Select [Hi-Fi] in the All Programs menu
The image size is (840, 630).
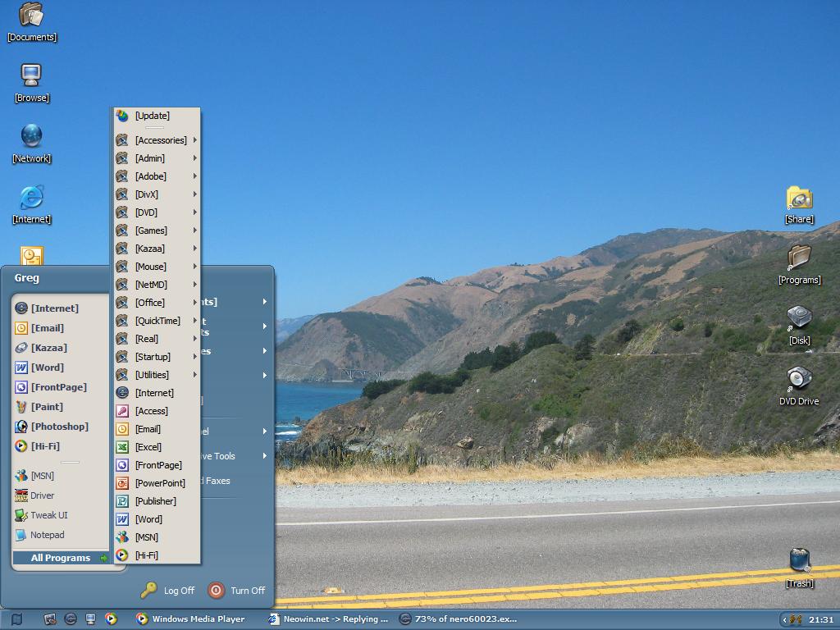click(157, 555)
